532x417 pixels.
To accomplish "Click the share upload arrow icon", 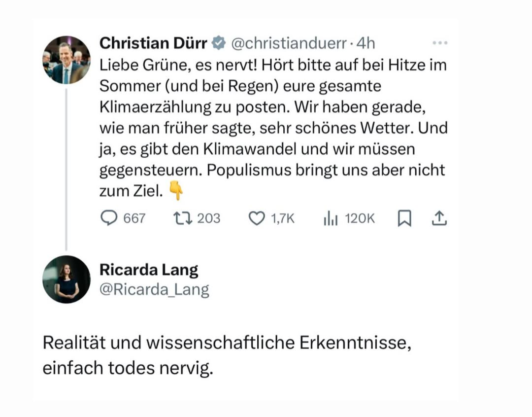I will point(439,218).
